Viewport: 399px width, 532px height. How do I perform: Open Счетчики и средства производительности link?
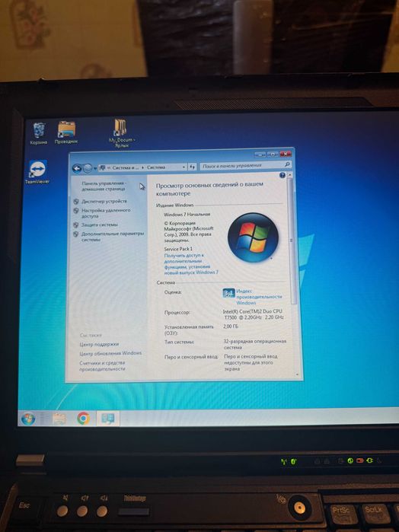pos(102,366)
